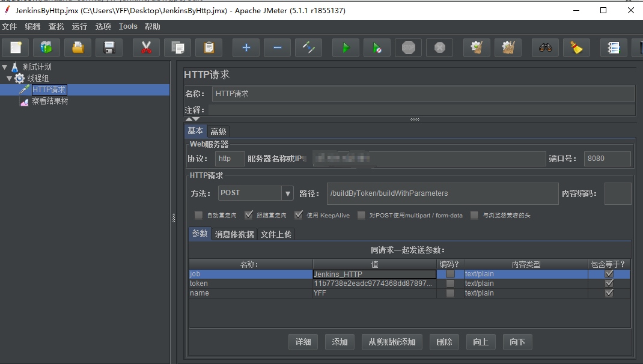The image size is (643, 364).
Task: Open the function helper list icon
Action: [614, 47]
